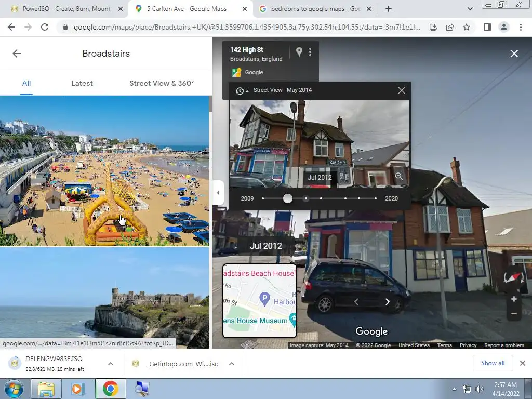This screenshot has height=399, width=532.
Task: Select the timeline dot right of handle
Action: click(x=306, y=198)
